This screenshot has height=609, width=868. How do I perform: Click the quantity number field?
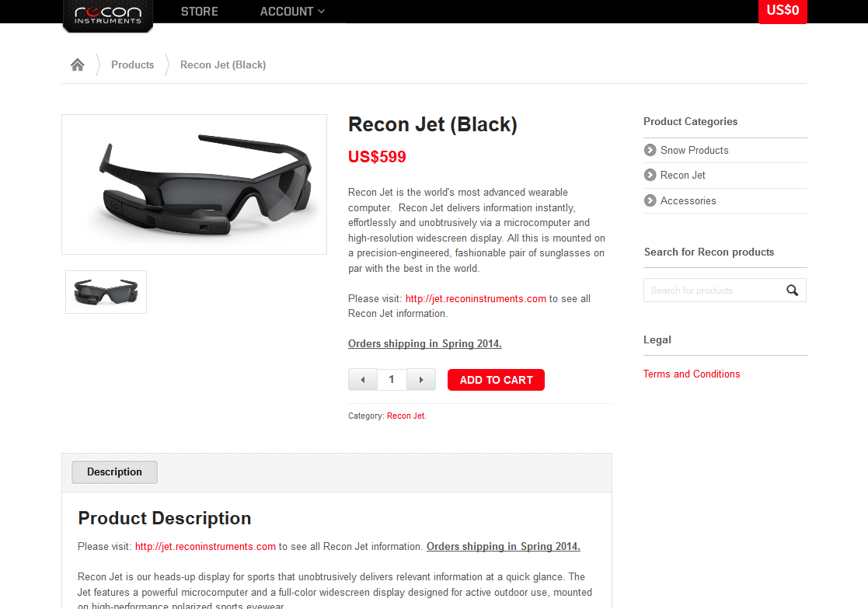[x=392, y=379]
